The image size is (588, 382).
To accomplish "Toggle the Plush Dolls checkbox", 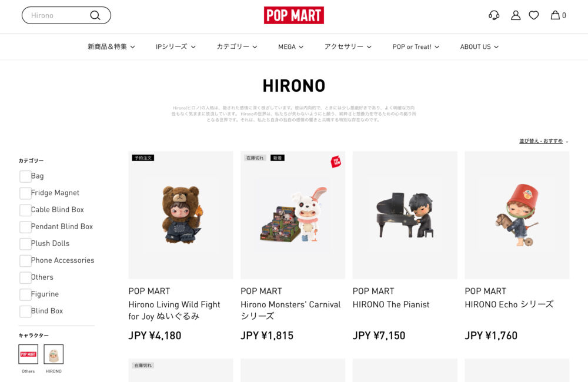I will point(25,244).
